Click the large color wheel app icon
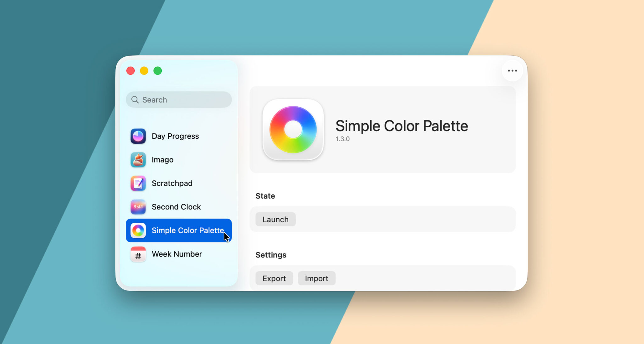Viewport: 644px width, 344px height. [x=293, y=130]
